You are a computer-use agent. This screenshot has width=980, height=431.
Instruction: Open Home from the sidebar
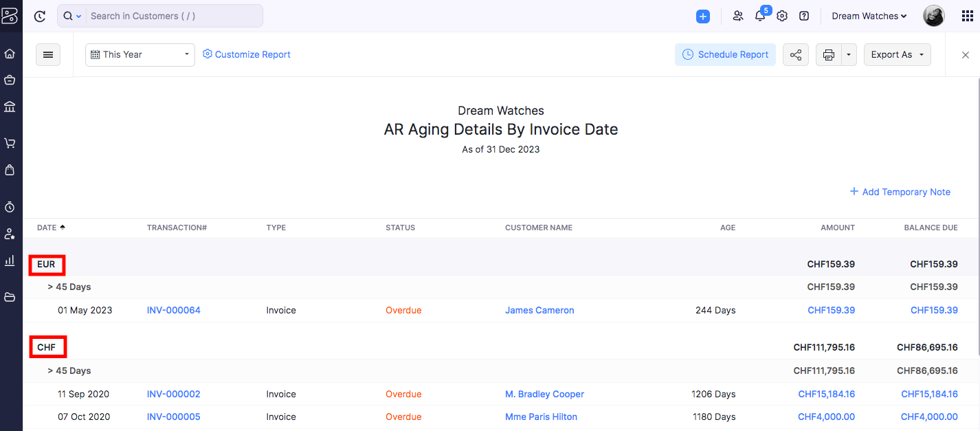pyautogui.click(x=10, y=54)
